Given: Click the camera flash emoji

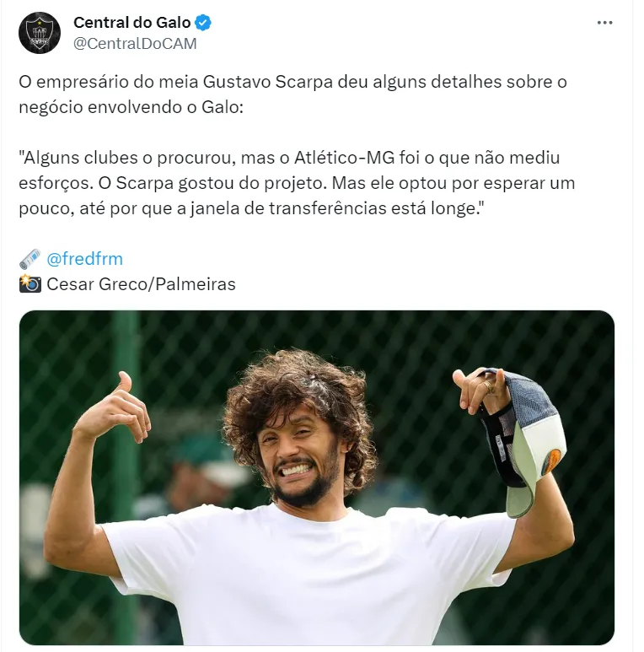Looking at the screenshot, I should tap(30, 284).
